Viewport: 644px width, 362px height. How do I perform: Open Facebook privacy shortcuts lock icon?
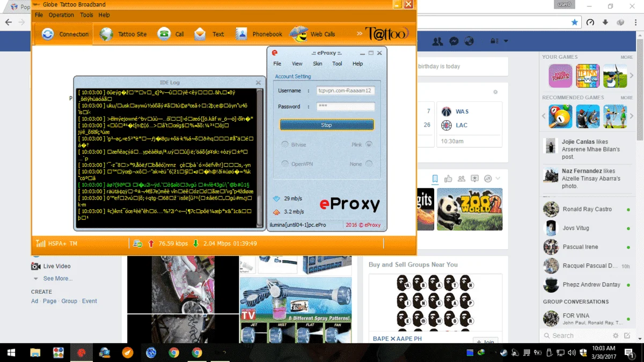493,41
